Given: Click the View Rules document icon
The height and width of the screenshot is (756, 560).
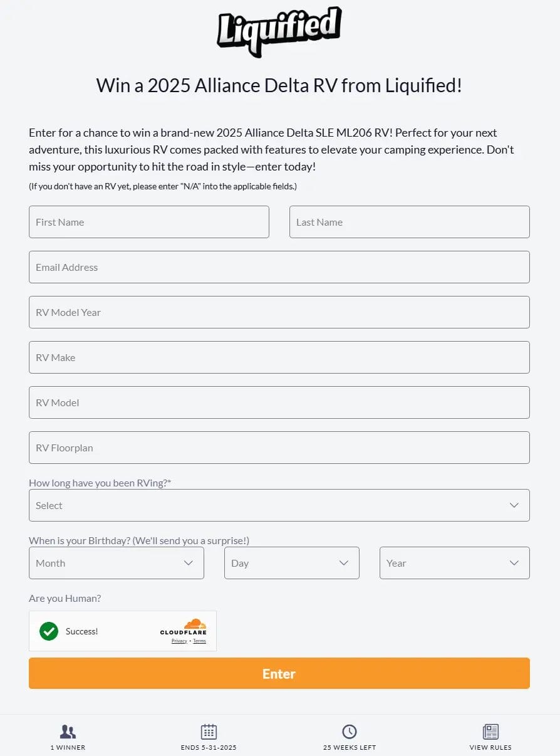Looking at the screenshot, I should point(490,730).
